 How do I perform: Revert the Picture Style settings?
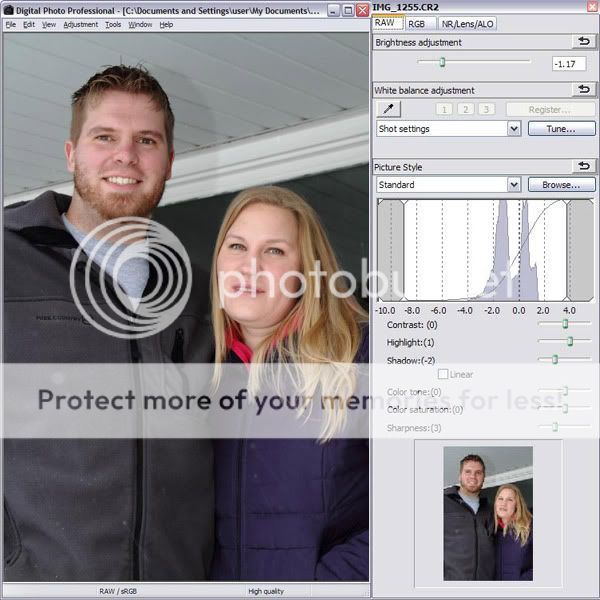point(583,166)
